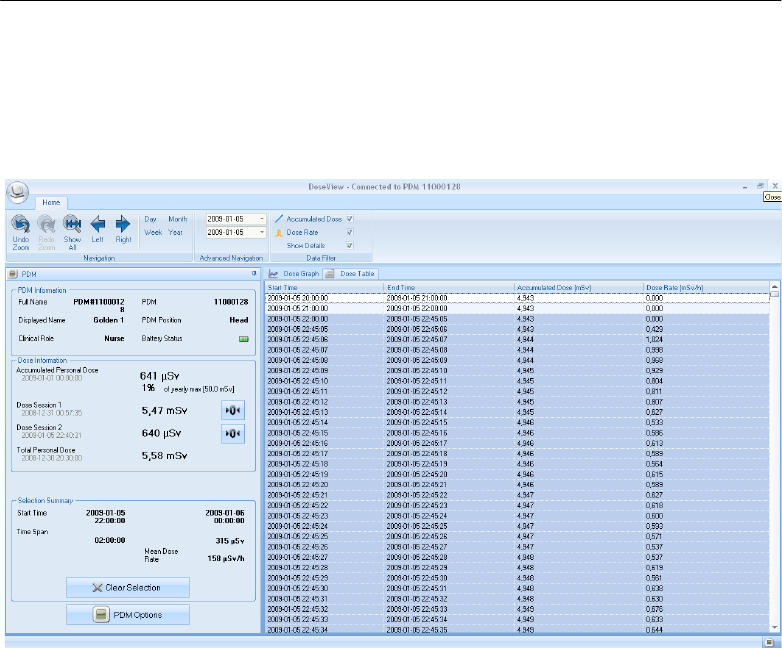The image size is (782, 648).
Task: Open the upper date dropdown
Action: coord(261,218)
